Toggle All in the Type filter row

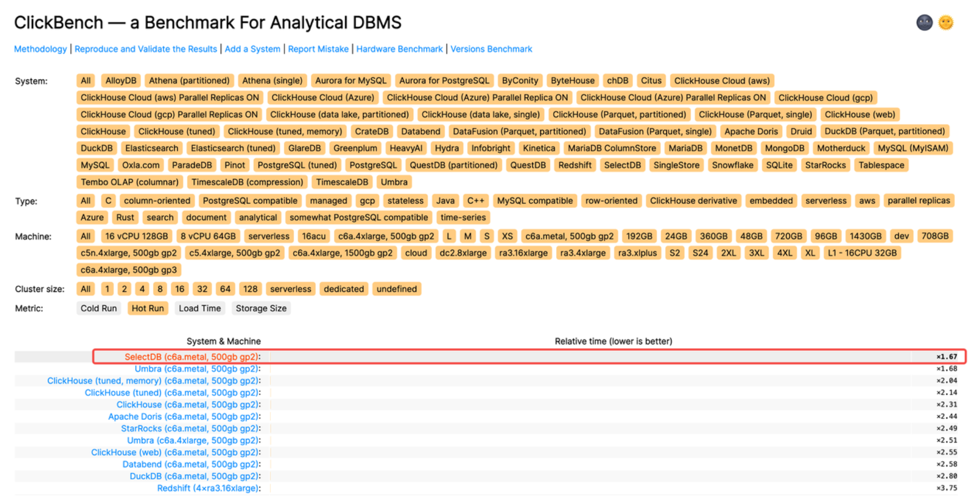pyautogui.click(x=86, y=201)
